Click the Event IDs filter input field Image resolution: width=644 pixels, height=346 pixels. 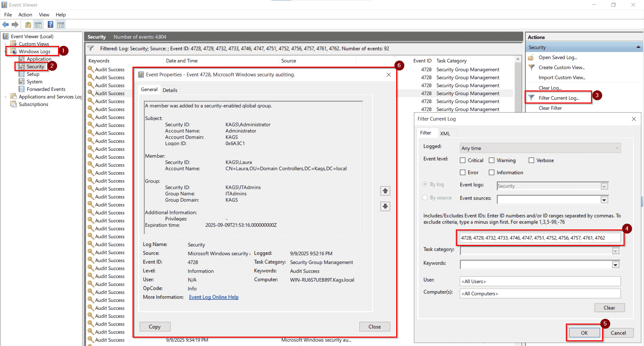coord(540,237)
